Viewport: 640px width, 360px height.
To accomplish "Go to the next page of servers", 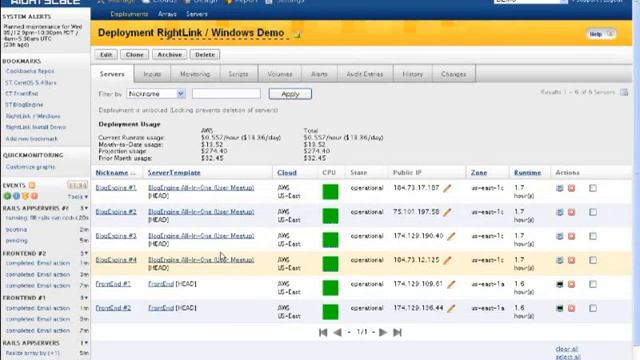I will coord(382,332).
